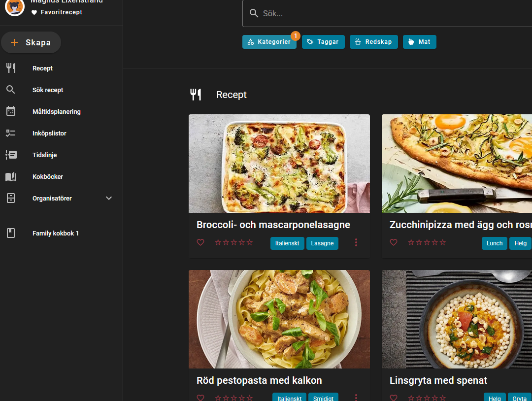Click the user avatar icon
The width and height of the screenshot is (532, 401).
click(x=15, y=7)
